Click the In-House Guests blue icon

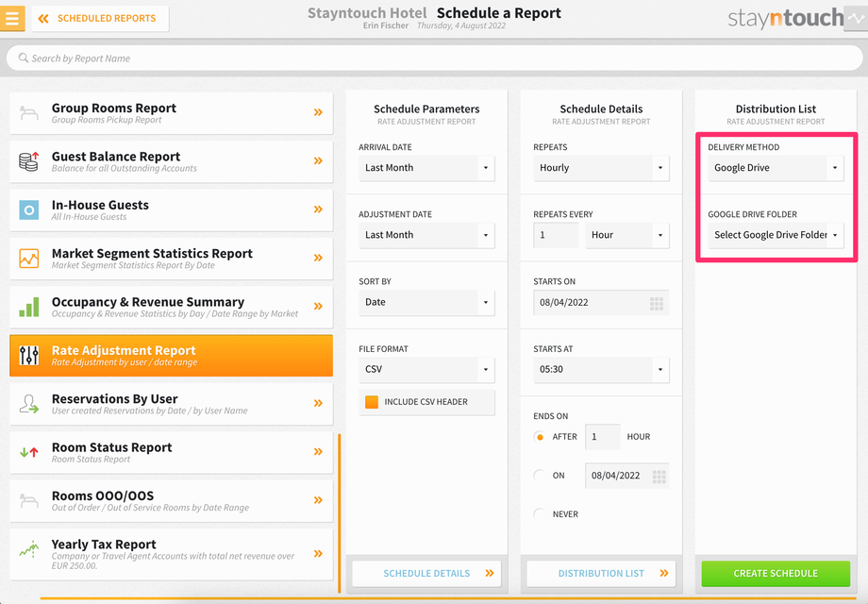[x=29, y=210]
